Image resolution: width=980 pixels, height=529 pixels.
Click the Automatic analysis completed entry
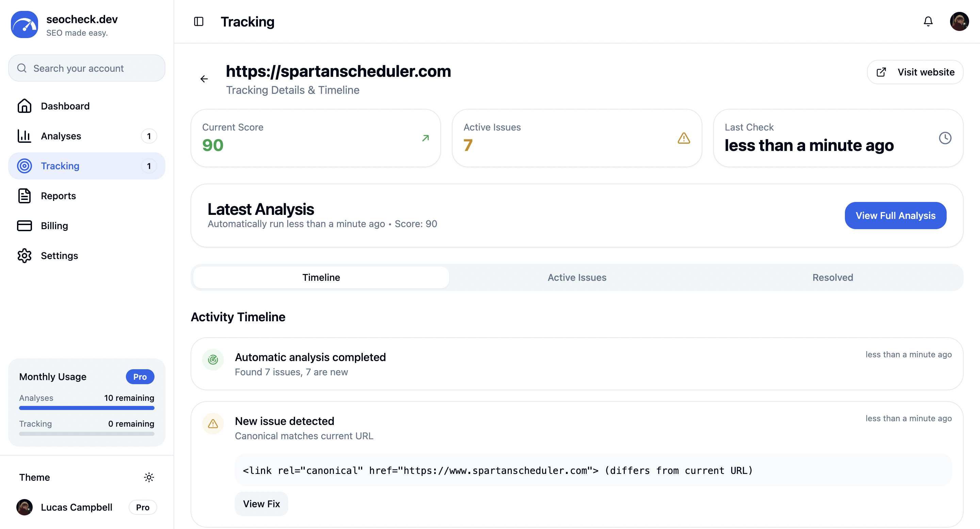[577, 364]
